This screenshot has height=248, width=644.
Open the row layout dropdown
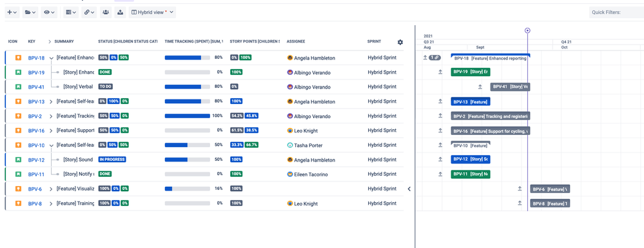click(71, 13)
